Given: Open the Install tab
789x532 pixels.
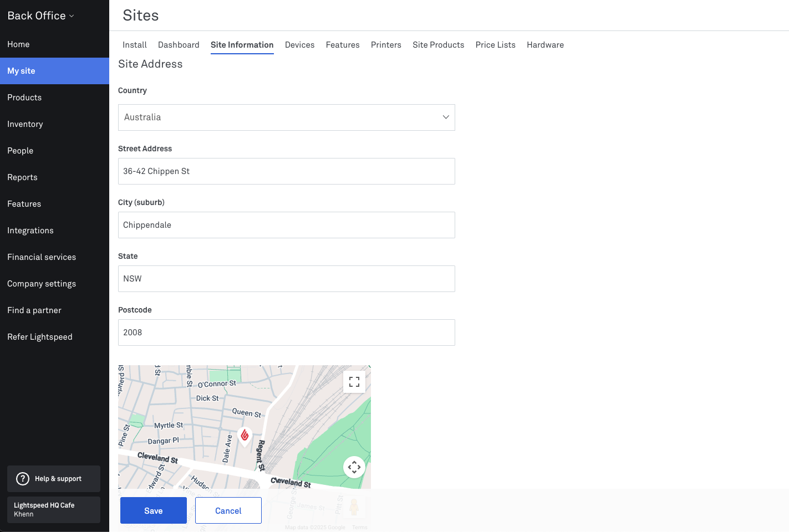Looking at the screenshot, I should click(135, 45).
